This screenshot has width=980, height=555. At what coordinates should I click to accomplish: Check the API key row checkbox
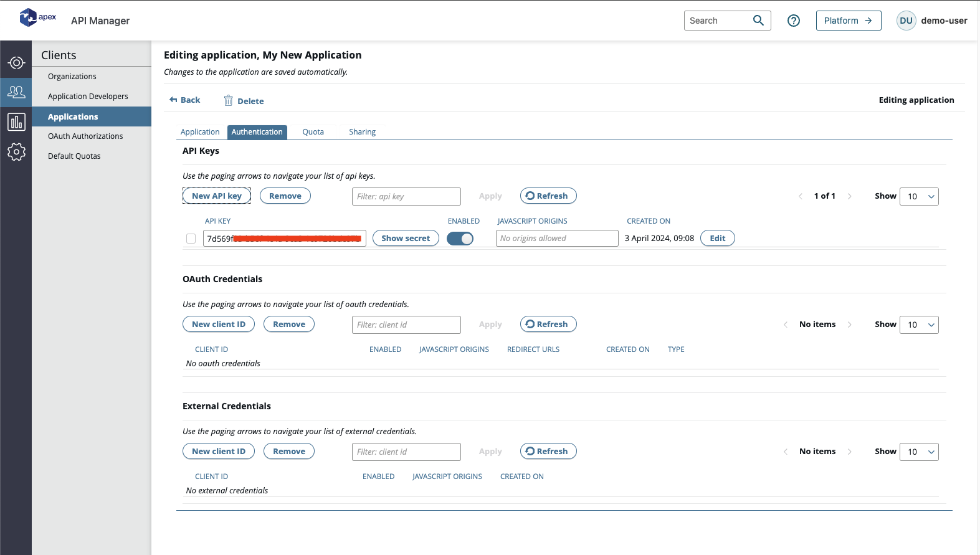pos(191,239)
